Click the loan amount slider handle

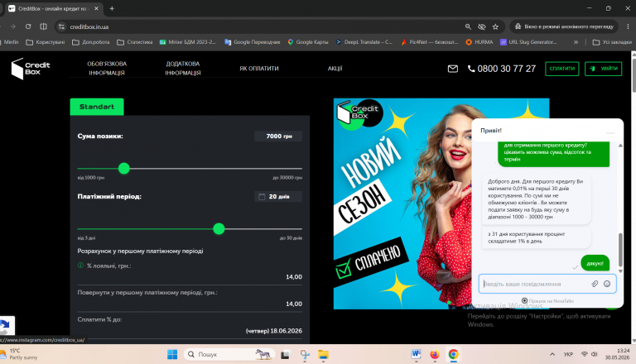click(124, 168)
